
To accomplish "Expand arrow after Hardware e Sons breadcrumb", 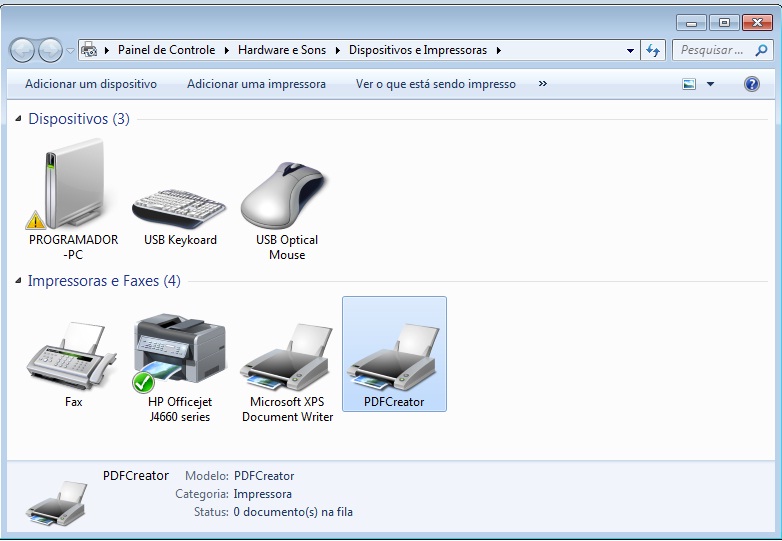I will tap(338, 50).
